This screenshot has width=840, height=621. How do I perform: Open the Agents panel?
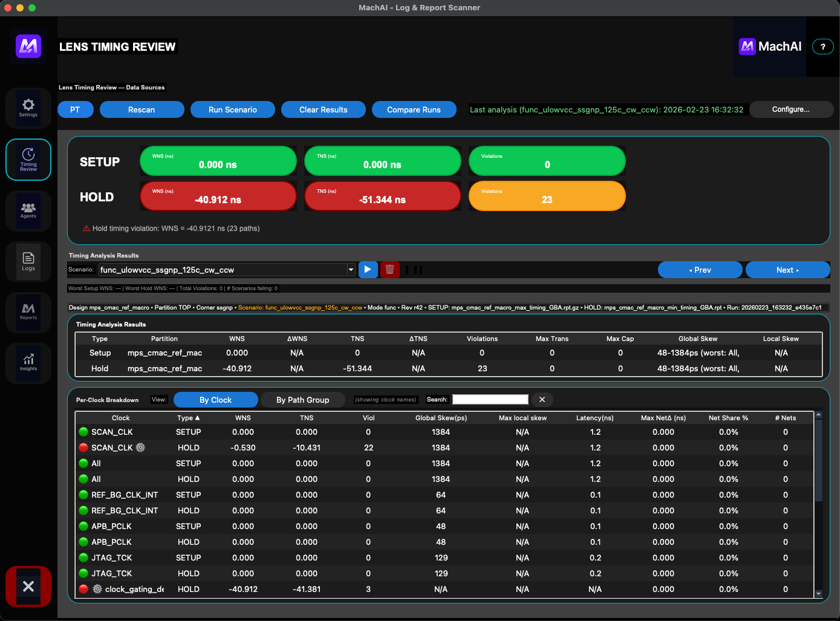[x=28, y=210]
